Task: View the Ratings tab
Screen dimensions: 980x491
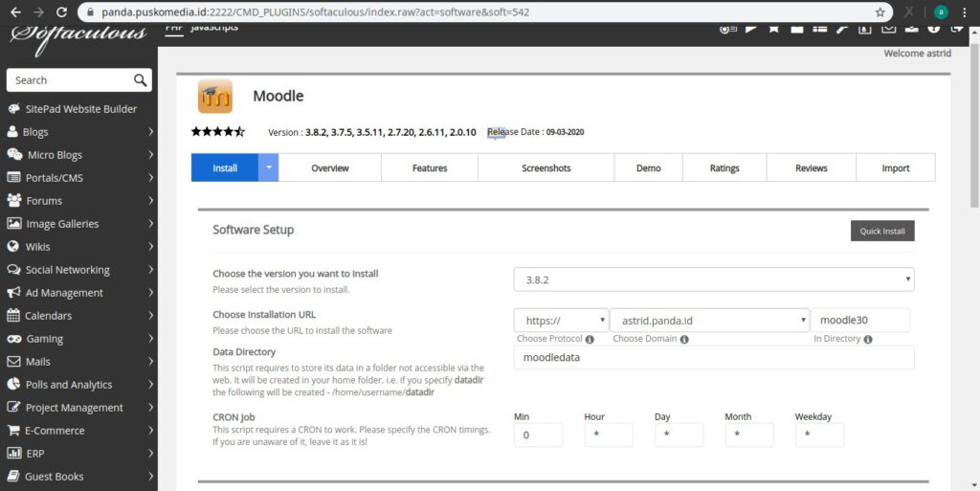Action: click(724, 167)
